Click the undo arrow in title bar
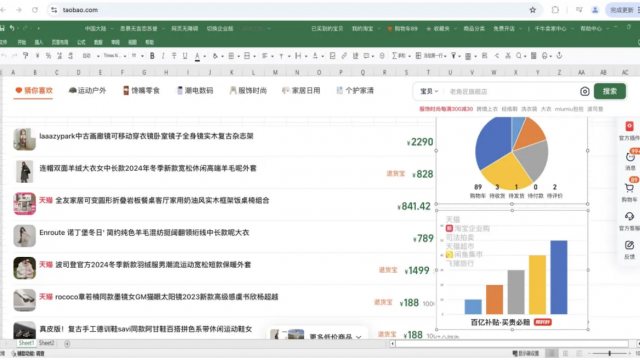Image resolution: width=640 pixels, height=360 pixels. point(12,28)
